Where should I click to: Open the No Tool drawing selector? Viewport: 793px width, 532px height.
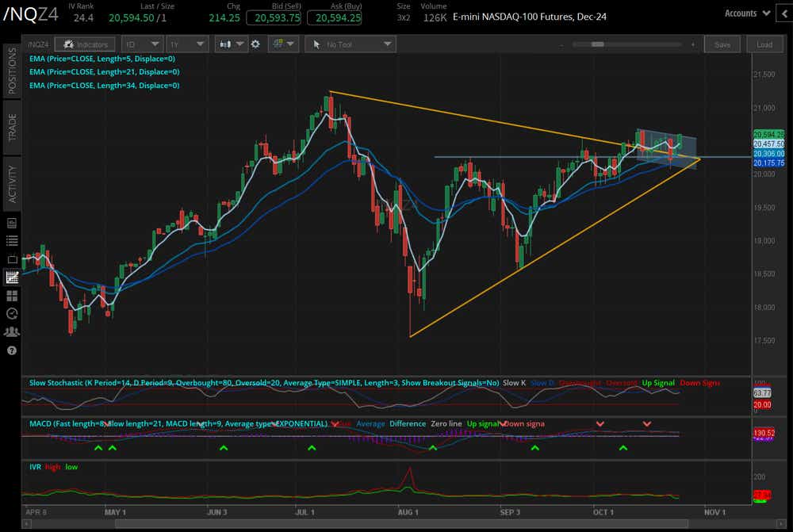[351, 44]
